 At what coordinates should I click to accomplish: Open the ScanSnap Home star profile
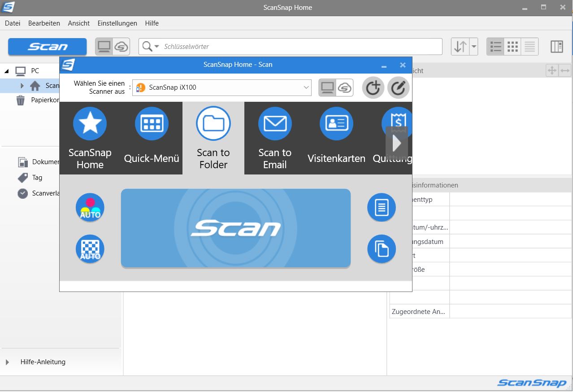click(90, 123)
